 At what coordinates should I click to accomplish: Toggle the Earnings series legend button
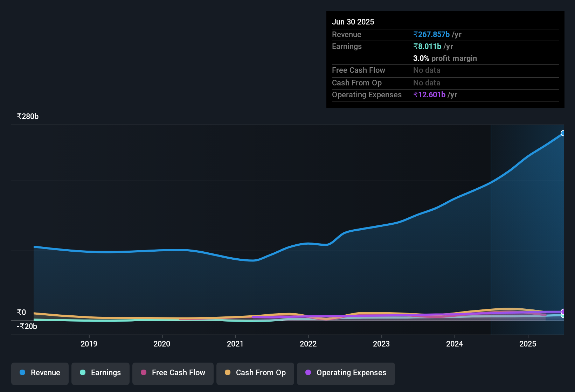(x=101, y=373)
